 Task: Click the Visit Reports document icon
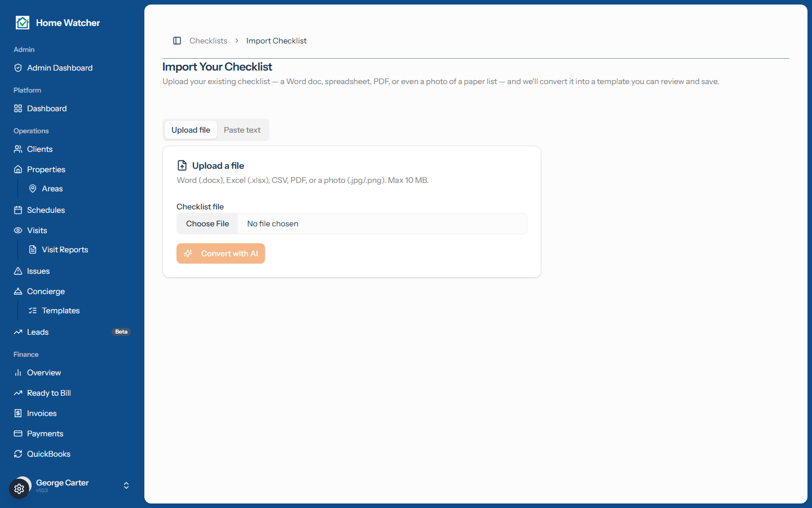33,249
